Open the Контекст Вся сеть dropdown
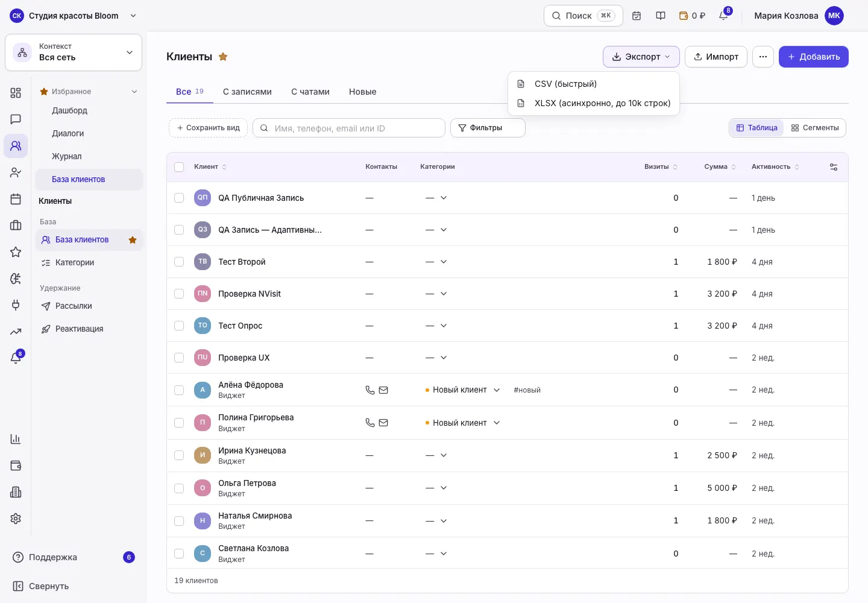The image size is (868, 603). [74, 52]
